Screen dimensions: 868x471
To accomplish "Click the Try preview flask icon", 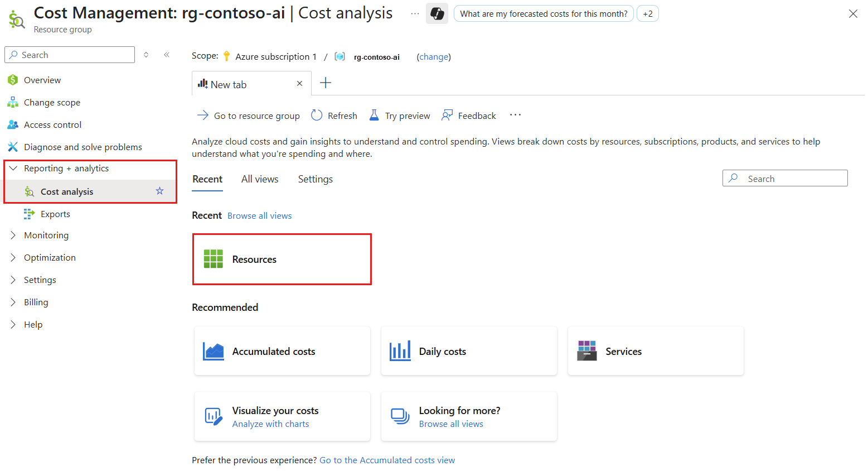I will coord(375,116).
